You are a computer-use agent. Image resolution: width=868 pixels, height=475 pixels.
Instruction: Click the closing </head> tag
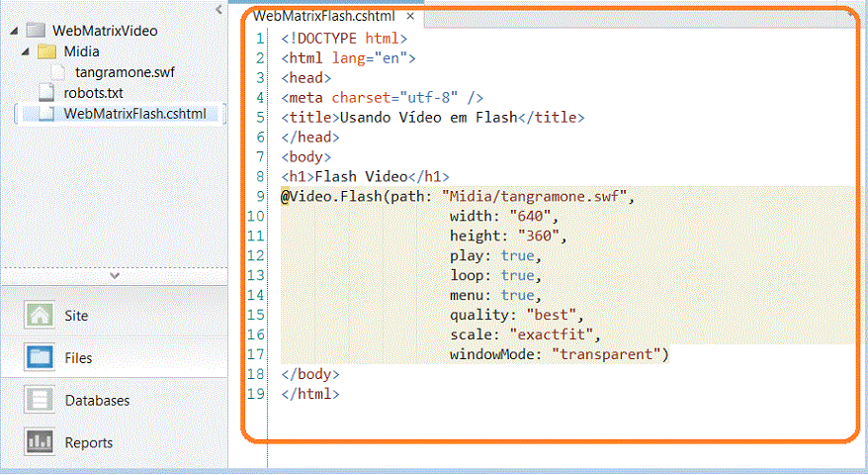tap(310, 138)
